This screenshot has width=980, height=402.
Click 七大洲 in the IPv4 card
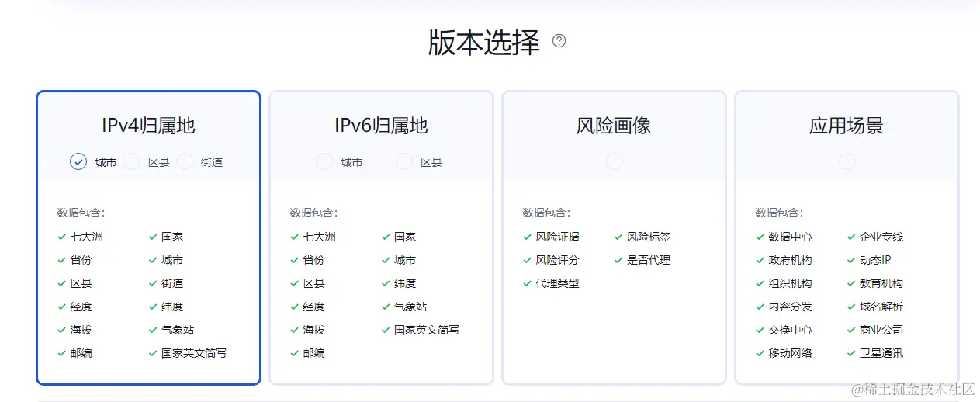pyautogui.click(x=86, y=237)
